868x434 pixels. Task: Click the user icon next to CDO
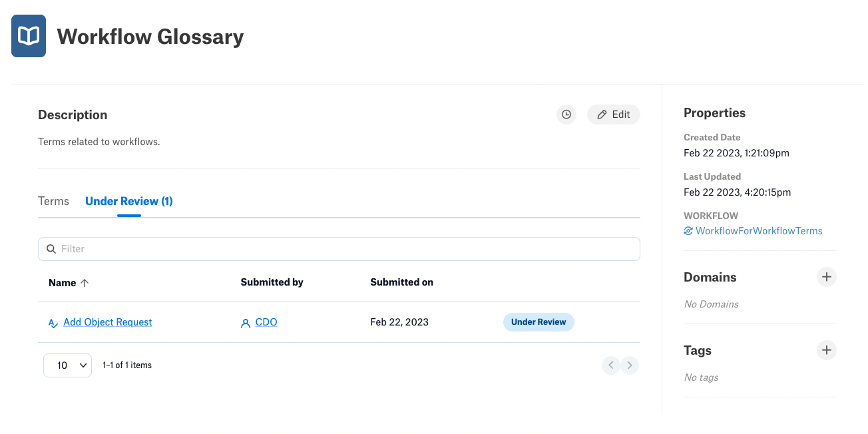pyautogui.click(x=246, y=323)
